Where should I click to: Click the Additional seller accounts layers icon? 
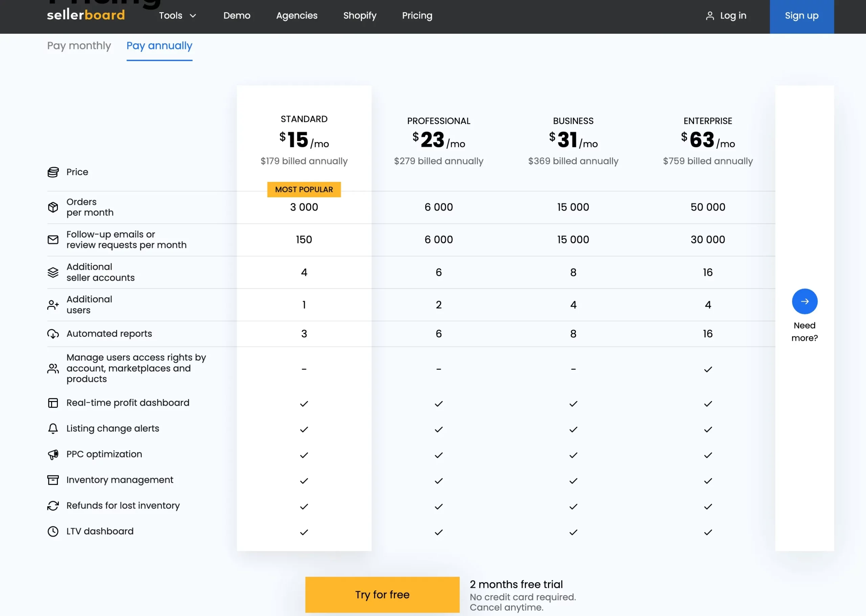click(x=53, y=273)
